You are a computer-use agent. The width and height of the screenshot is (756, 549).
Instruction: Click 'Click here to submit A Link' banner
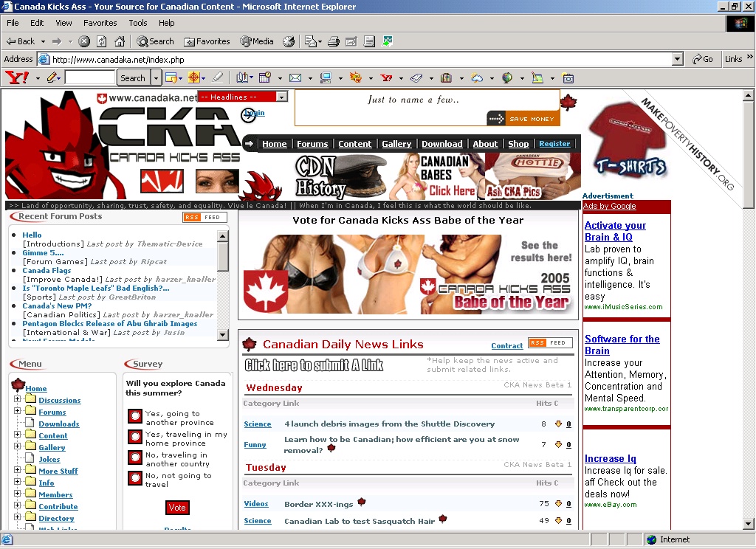point(315,365)
